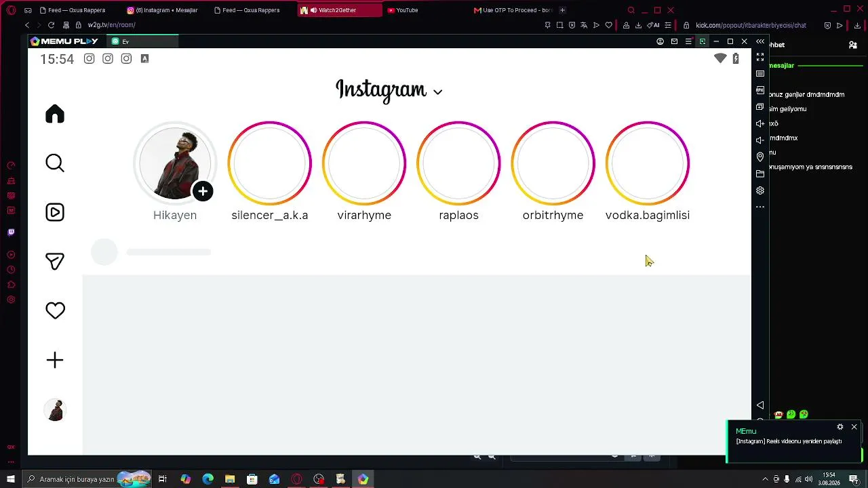Increase volume in MEmu side toolbar
The height and width of the screenshot is (488, 868).
click(x=760, y=123)
